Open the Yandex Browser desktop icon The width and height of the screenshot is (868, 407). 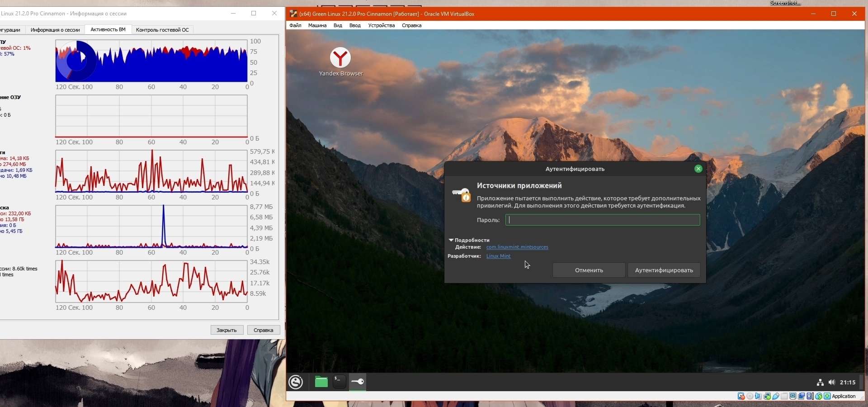point(340,62)
